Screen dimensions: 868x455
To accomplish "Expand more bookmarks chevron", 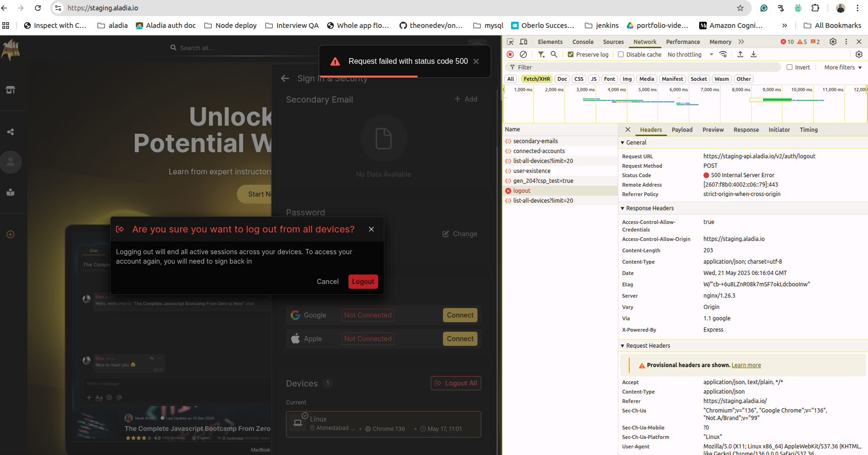I will click(x=785, y=26).
